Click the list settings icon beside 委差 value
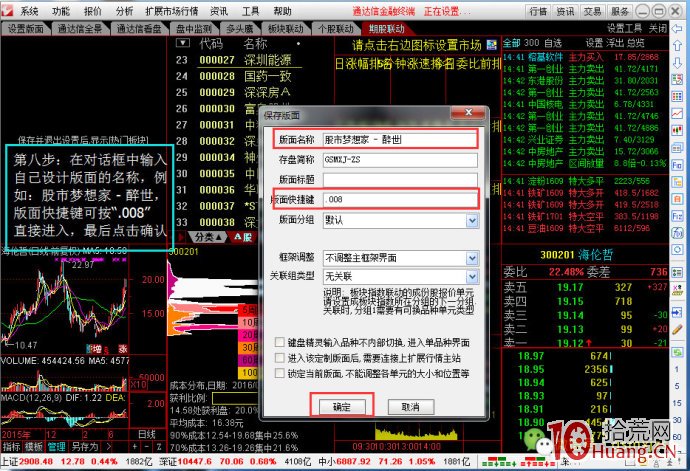This screenshot has width=690, height=471. click(677, 273)
